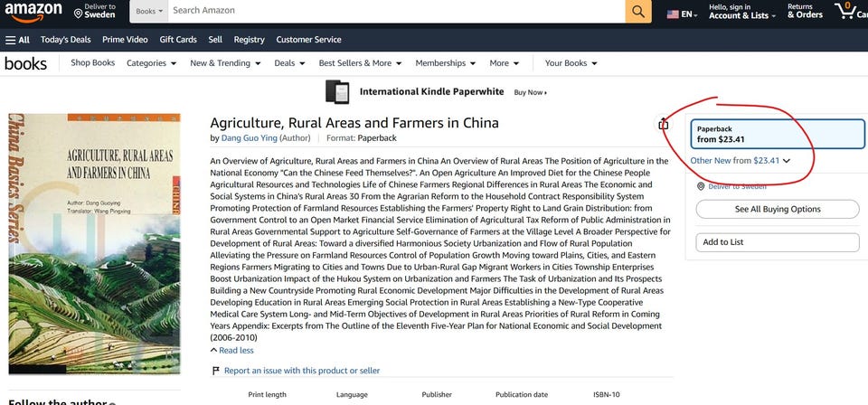Open the Sell page
The width and height of the screenshot is (868, 405).
tap(215, 40)
